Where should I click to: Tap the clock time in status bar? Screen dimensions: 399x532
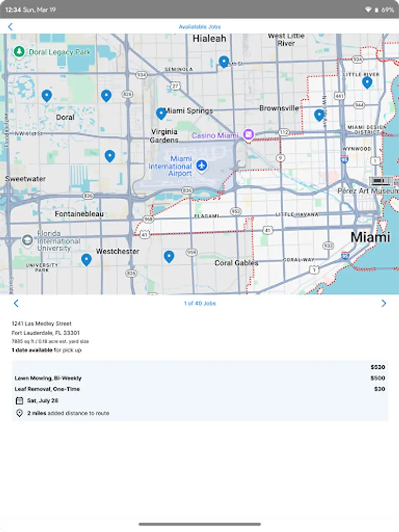click(x=13, y=10)
